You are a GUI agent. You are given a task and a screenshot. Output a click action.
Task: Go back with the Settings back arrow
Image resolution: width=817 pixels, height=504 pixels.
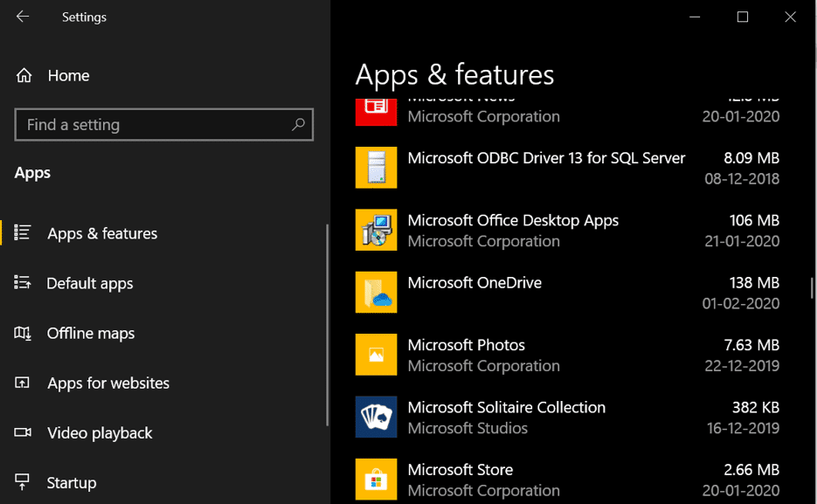click(x=23, y=17)
